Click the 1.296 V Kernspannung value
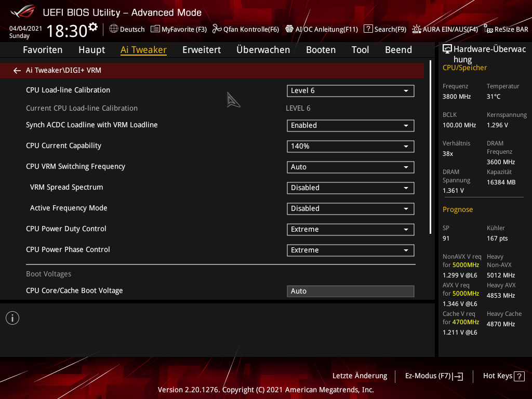Image resolution: width=532 pixels, height=399 pixels. [497, 125]
